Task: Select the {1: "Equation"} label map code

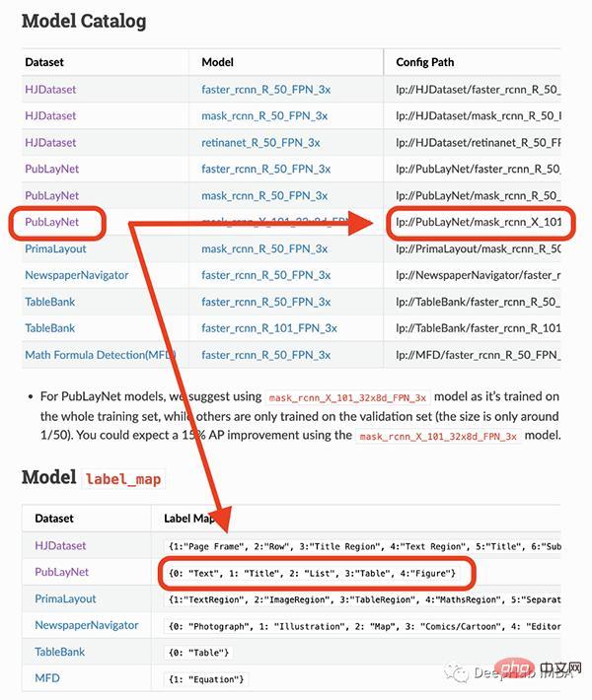Action: [x=206, y=679]
